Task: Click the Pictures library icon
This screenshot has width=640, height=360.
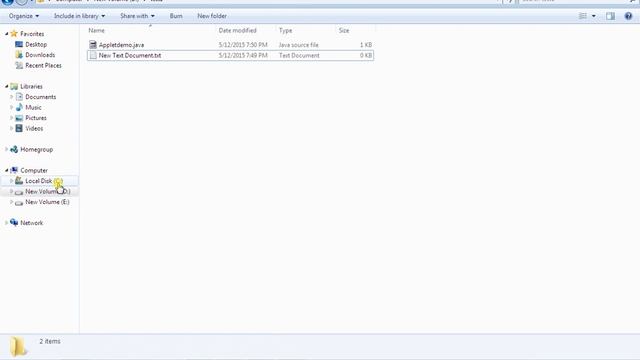Action: [x=19, y=118]
